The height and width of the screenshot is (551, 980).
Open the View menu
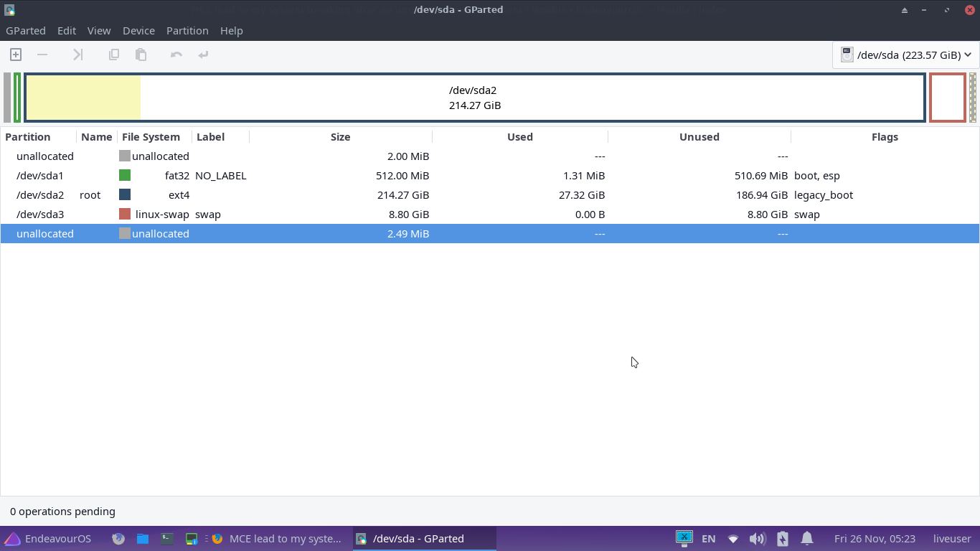[99, 31]
